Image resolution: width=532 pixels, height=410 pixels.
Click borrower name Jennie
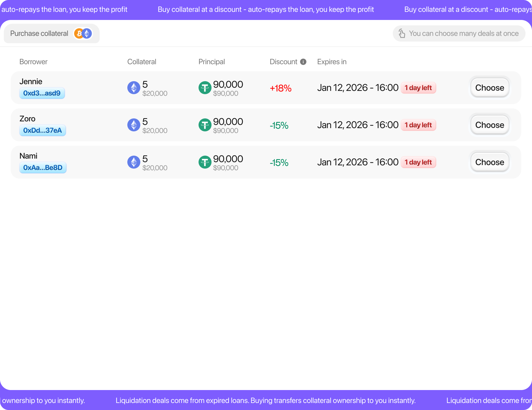point(31,81)
